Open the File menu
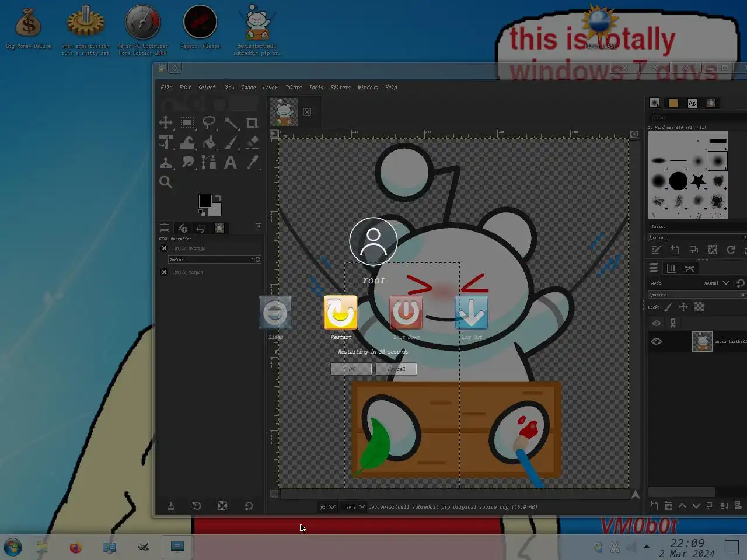Image resolution: width=747 pixels, height=560 pixels. click(x=166, y=87)
